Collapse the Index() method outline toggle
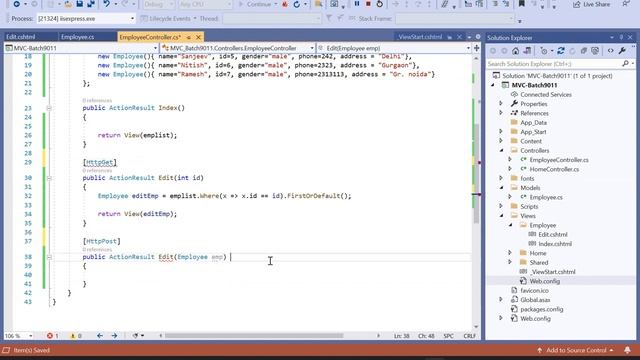 49,108
